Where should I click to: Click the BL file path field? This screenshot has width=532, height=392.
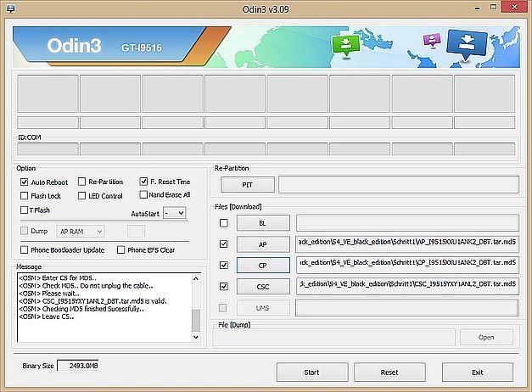coord(407,223)
